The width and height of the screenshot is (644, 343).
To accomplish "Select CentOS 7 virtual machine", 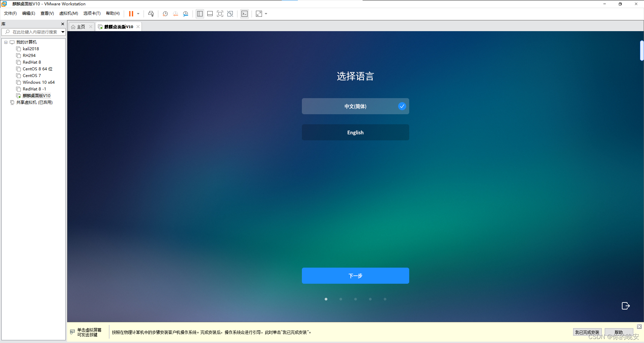I will coord(32,76).
